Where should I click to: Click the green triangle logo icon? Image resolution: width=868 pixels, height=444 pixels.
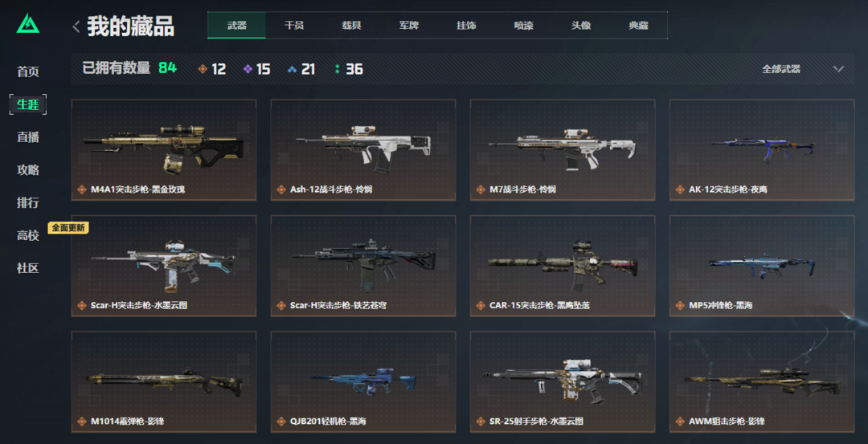pos(27,23)
